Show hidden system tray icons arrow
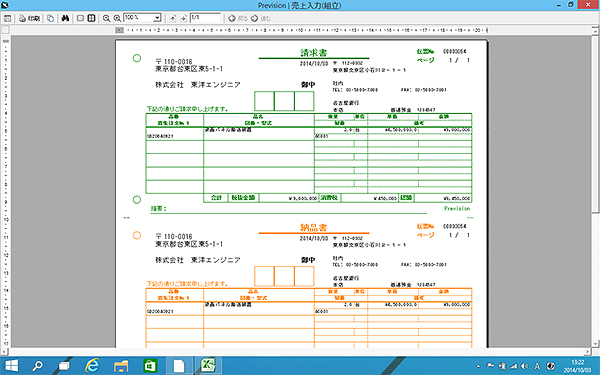 click(x=478, y=366)
